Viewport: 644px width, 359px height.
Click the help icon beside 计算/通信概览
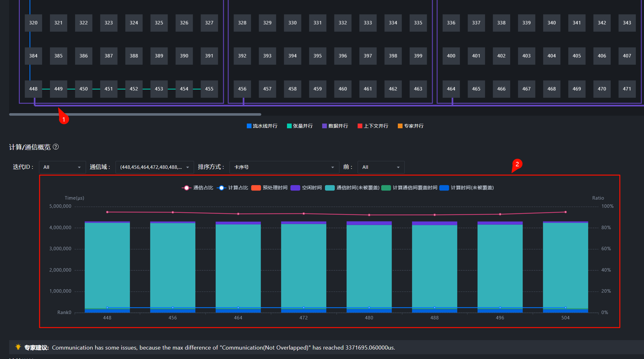[56, 147]
